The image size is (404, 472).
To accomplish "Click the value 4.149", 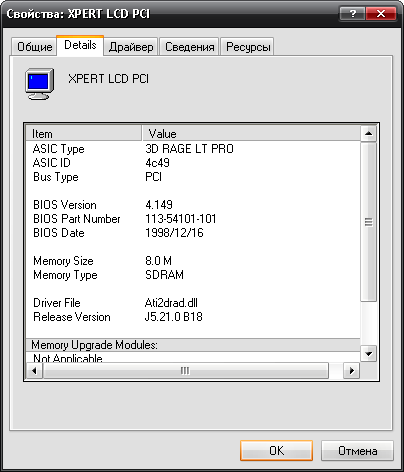I will click(x=159, y=205).
